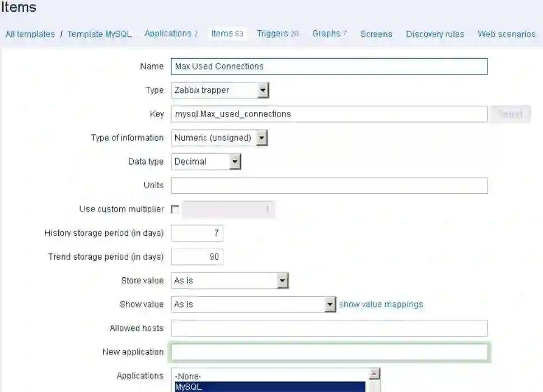The width and height of the screenshot is (543, 392).
Task: Open the All templates breadcrumb link
Action: [30, 34]
